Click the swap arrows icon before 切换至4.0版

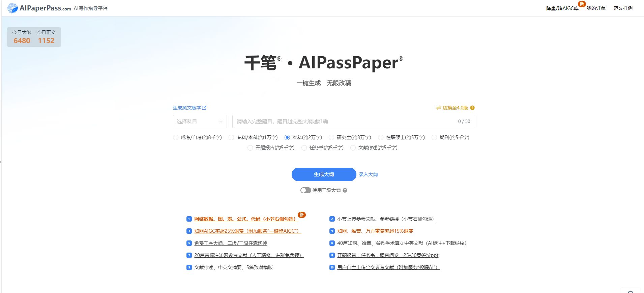click(x=439, y=108)
